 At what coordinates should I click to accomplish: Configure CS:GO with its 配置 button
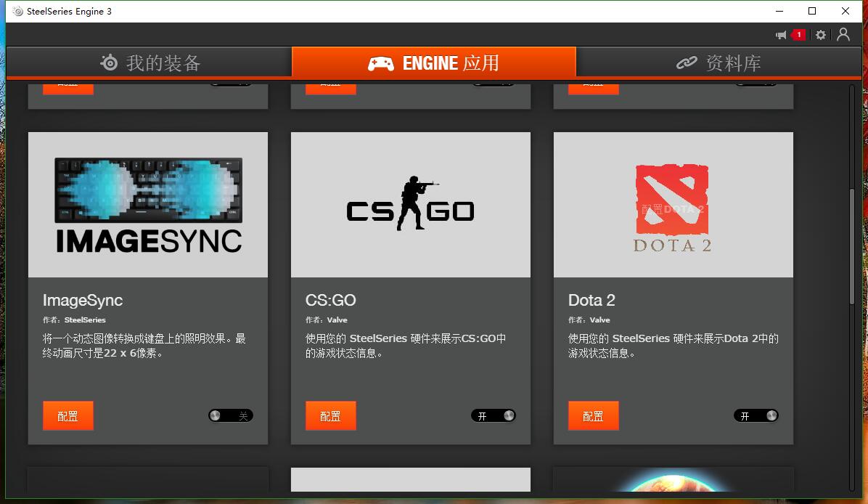pyautogui.click(x=330, y=415)
